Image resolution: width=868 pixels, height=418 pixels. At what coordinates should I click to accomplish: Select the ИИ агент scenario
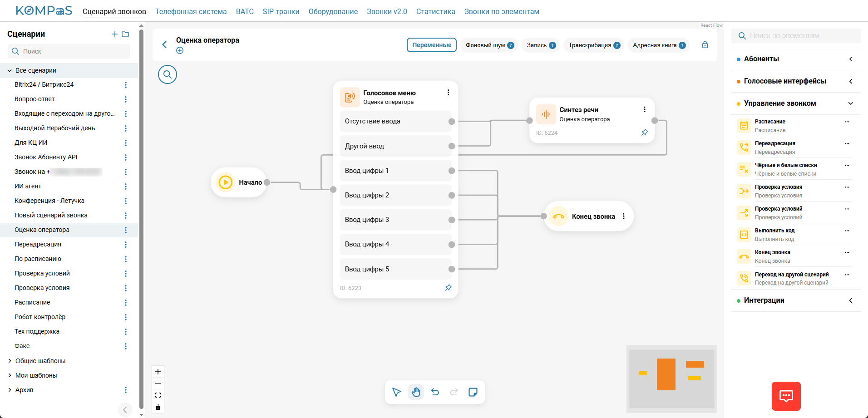(x=28, y=187)
